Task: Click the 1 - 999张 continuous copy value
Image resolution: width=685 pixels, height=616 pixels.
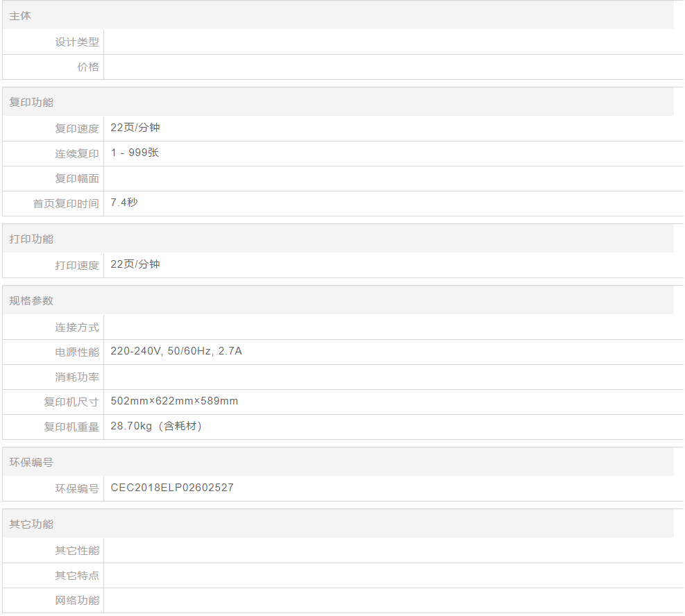Action: pos(135,153)
